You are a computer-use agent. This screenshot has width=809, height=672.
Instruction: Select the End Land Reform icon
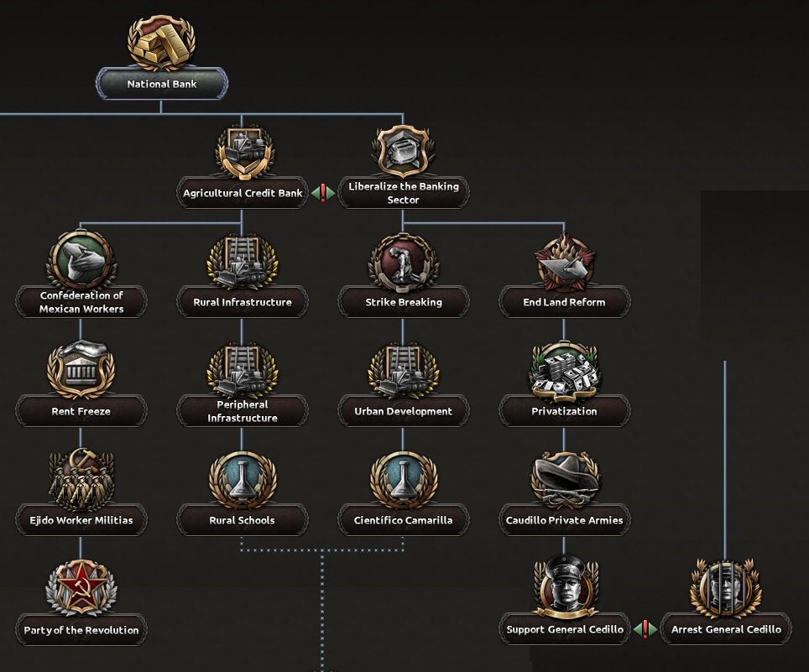[x=564, y=262]
